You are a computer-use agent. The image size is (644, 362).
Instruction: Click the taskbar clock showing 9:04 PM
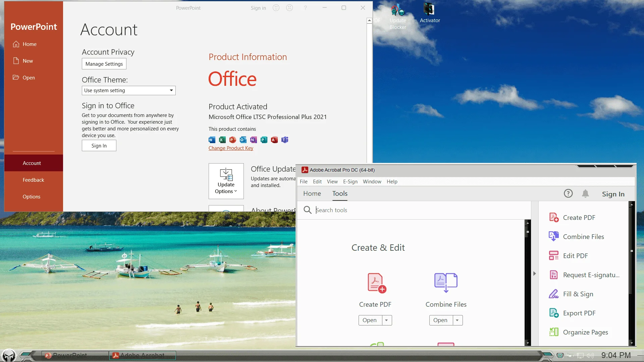pos(616,355)
